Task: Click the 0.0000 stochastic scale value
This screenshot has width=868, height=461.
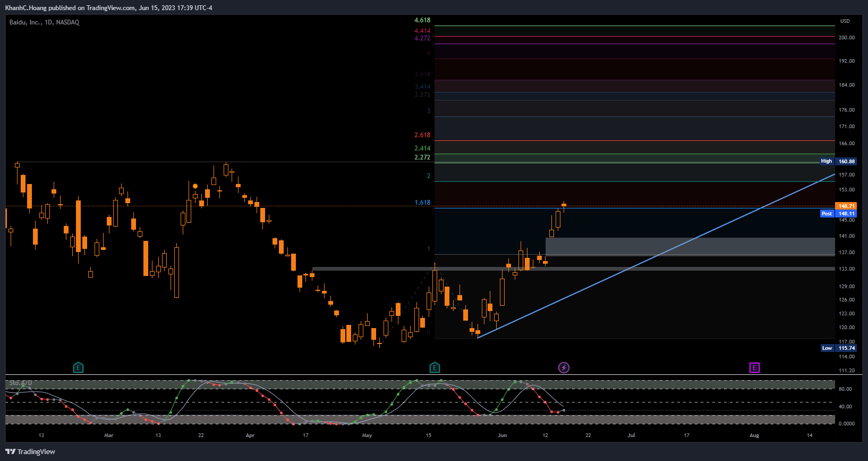Action: pyautogui.click(x=847, y=424)
